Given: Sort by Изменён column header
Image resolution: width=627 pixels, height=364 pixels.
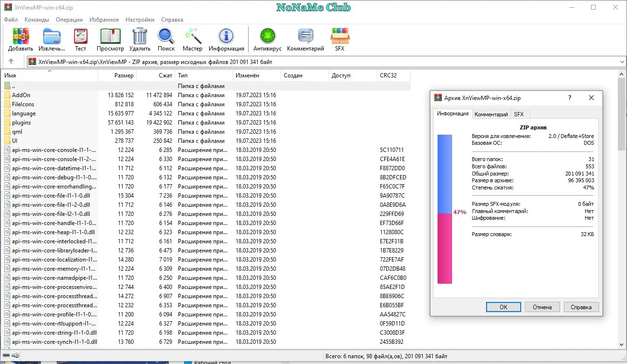Looking at the screenshot, I should 257,75.
